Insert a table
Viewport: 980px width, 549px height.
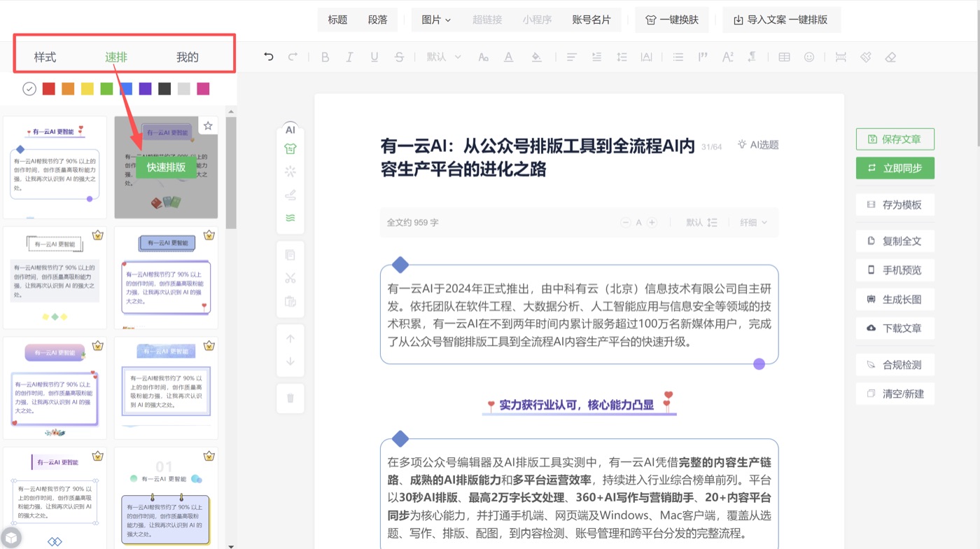[785, 57]
